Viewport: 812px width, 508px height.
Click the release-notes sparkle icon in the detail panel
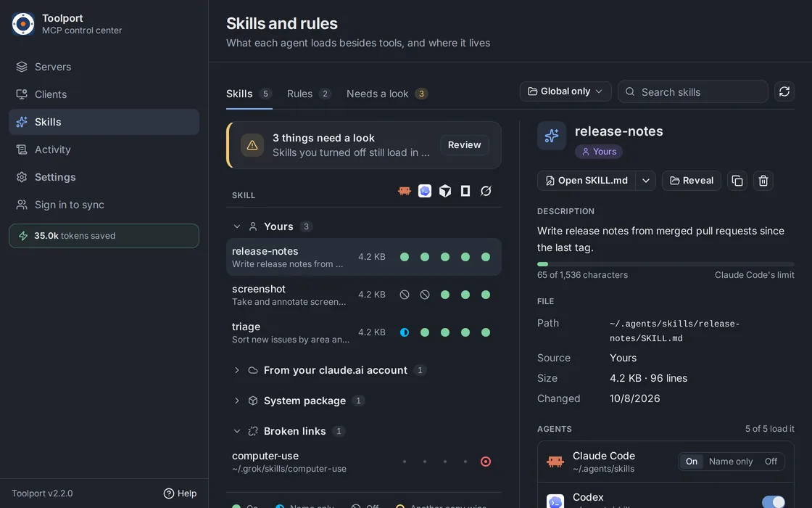552,136
